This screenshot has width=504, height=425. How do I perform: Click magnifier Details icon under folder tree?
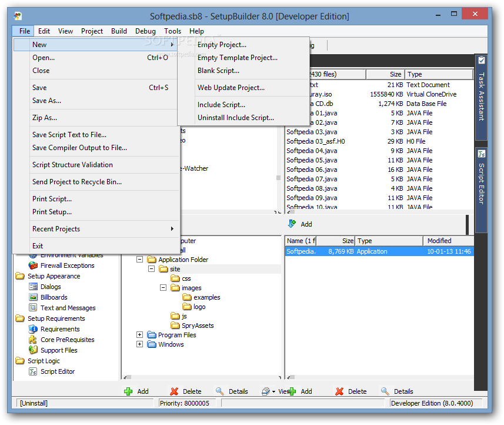click(x=220, y=391)
